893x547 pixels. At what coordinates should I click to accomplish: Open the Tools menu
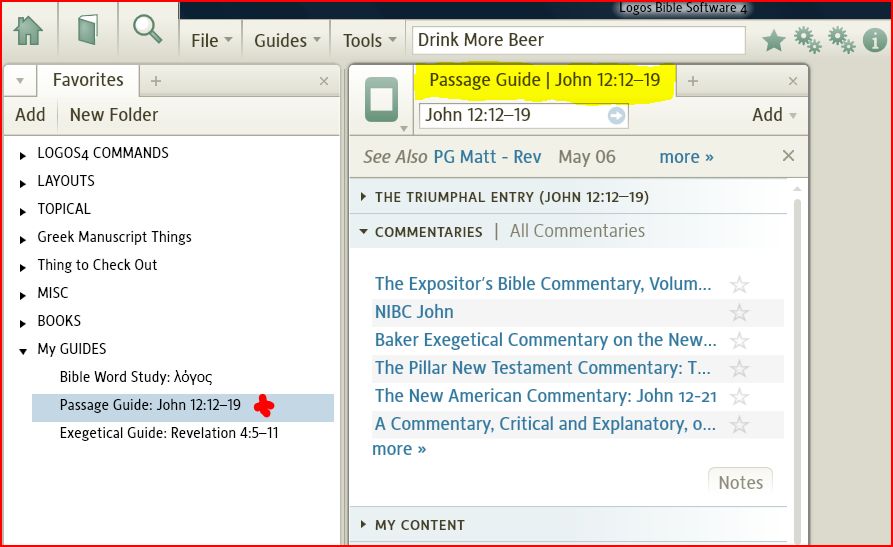pos(369,40)
